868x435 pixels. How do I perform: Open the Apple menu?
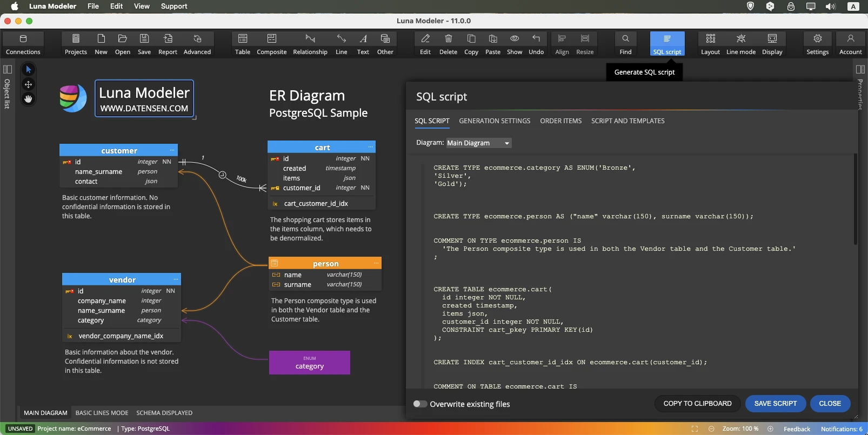(x=15, y=6)
